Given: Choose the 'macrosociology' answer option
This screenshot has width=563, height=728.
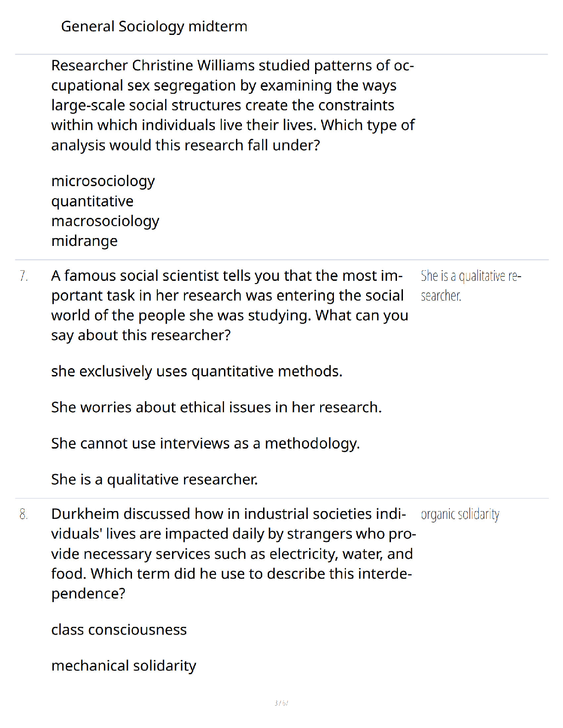Looking at the screenshot, I should pos(105,221).
